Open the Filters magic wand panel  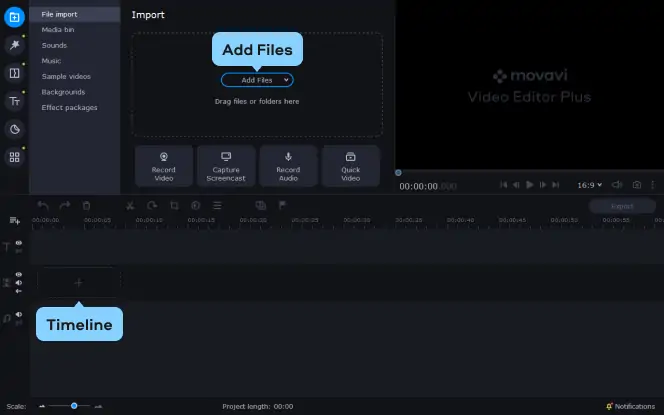tap(14, 45)
